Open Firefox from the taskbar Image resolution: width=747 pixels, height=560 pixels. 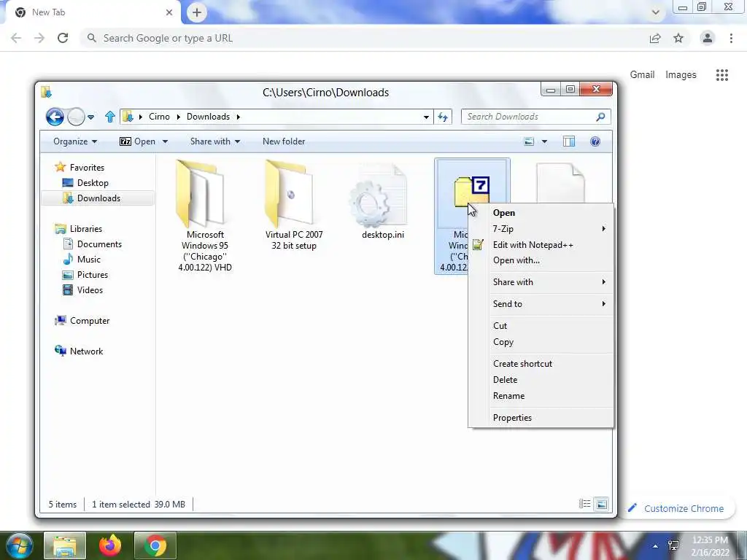(x=110, y=545)
